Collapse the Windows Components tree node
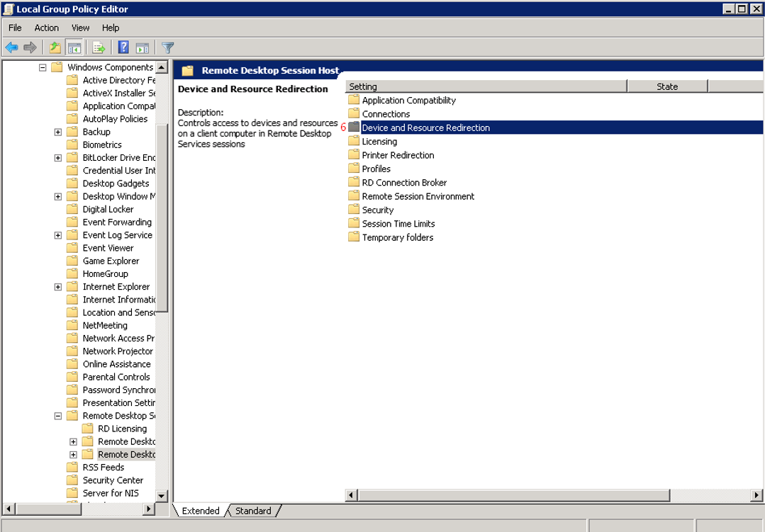The width and height of the screenshot is (765, 532). (43, 67)
